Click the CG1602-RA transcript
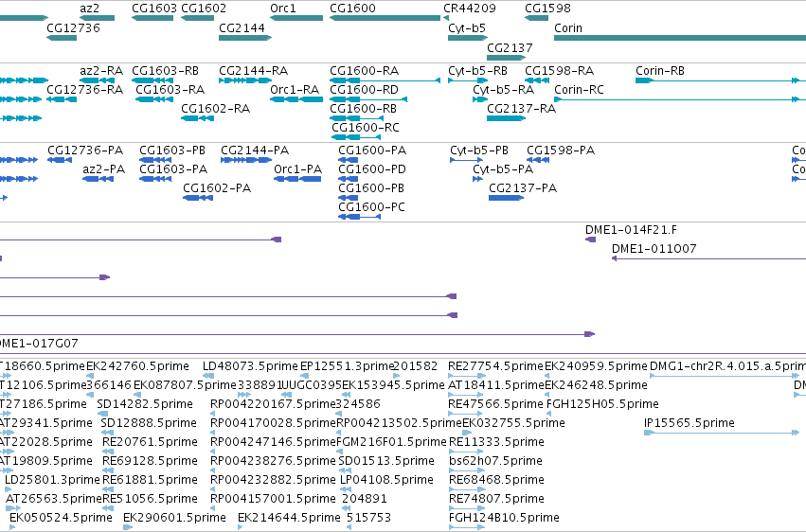Screen dimensions: 806x532 [197, 118]
